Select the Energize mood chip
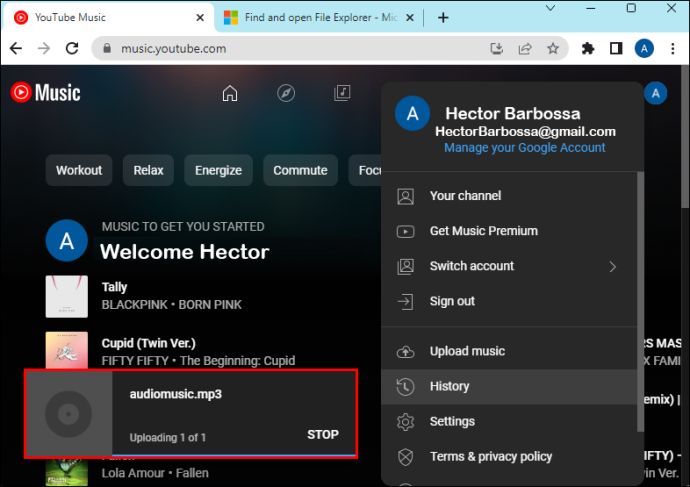Viewport: 690px width, 487px height. [x=218, y=170]
